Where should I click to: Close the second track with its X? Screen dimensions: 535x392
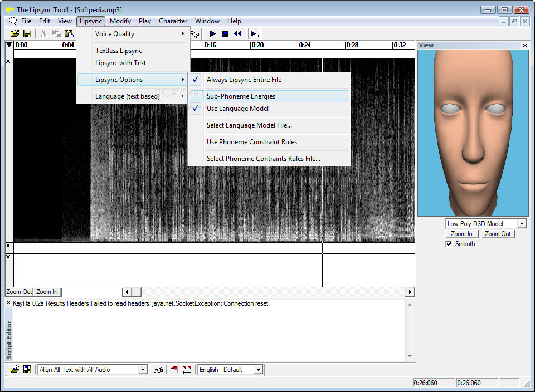tap(8, 246)
